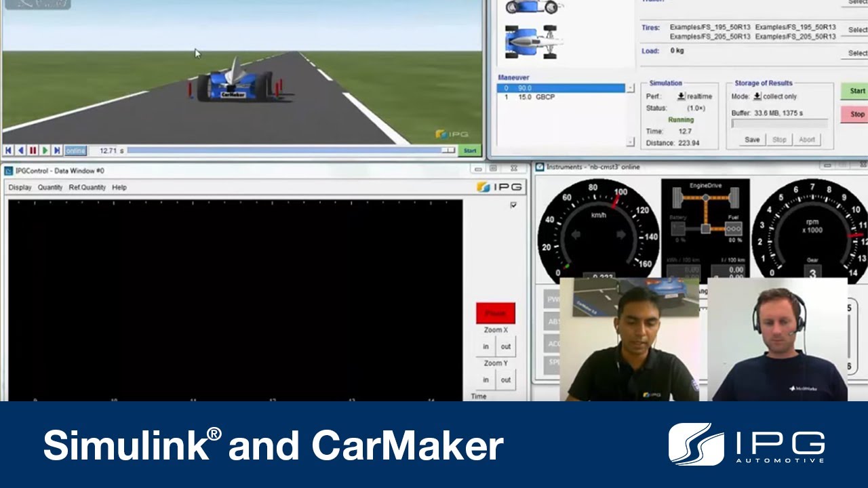868x488 pixels.
Task: Click Abort in Storage of Results
Action: click(x=806, y=140)
